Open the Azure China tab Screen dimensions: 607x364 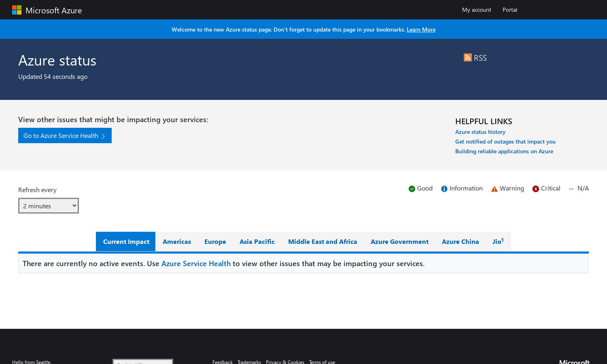coord(460,242)
